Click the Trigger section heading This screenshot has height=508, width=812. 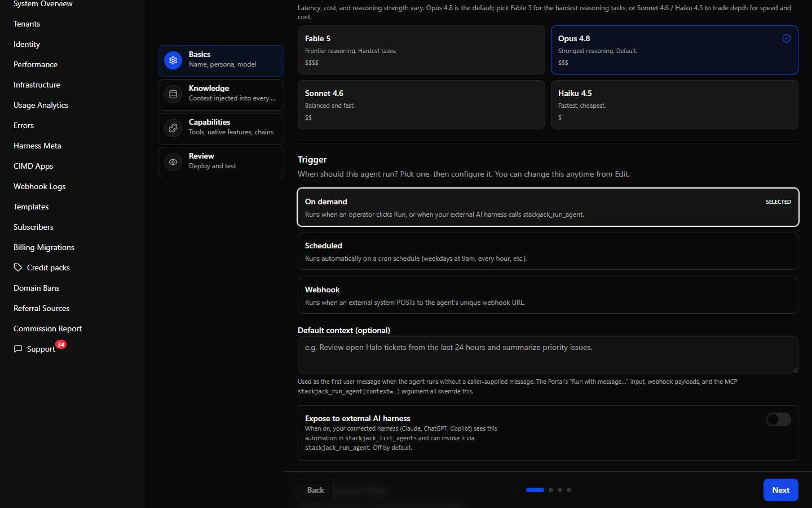(x=312, y=160)
